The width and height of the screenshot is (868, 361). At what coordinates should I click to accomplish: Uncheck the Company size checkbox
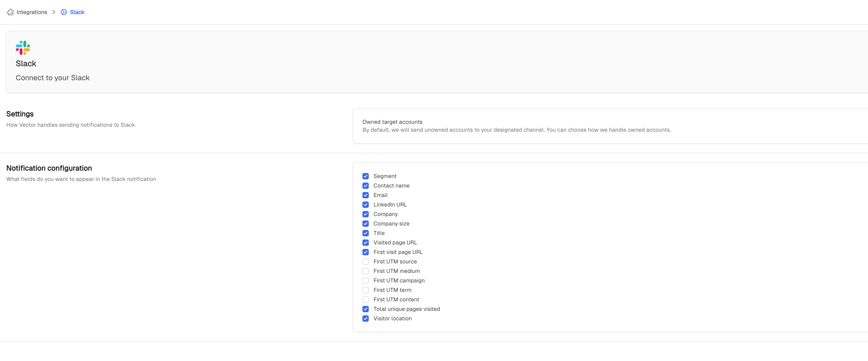tap(366, 223)
